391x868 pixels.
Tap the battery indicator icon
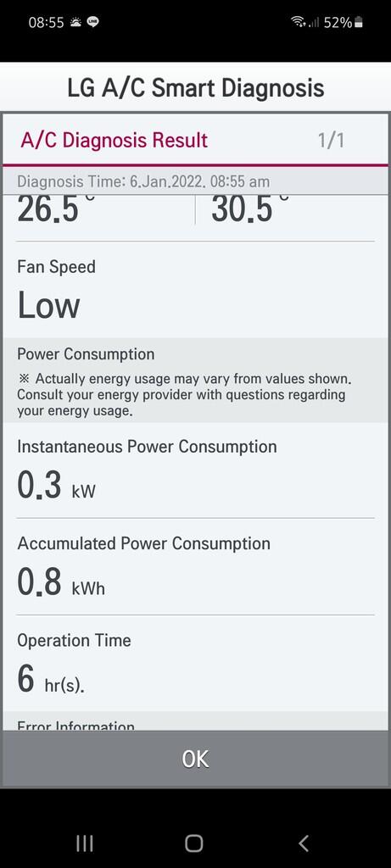click(x=358, y=22)
